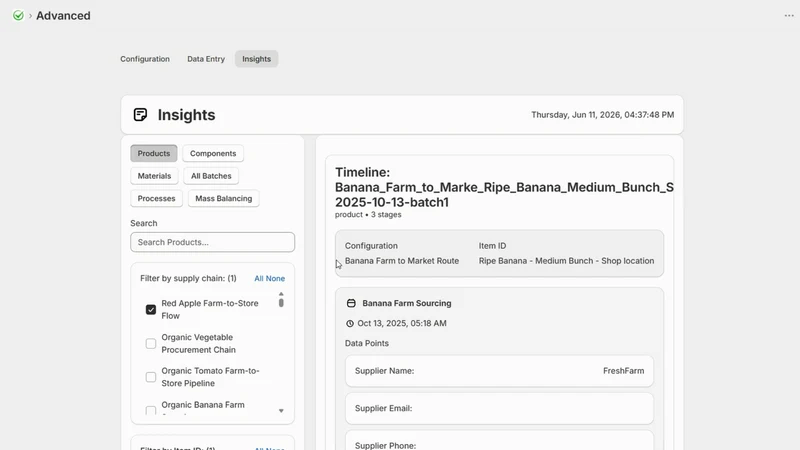
Task: Click the Timeline batch title heading
Action: [x=504, y=187]
